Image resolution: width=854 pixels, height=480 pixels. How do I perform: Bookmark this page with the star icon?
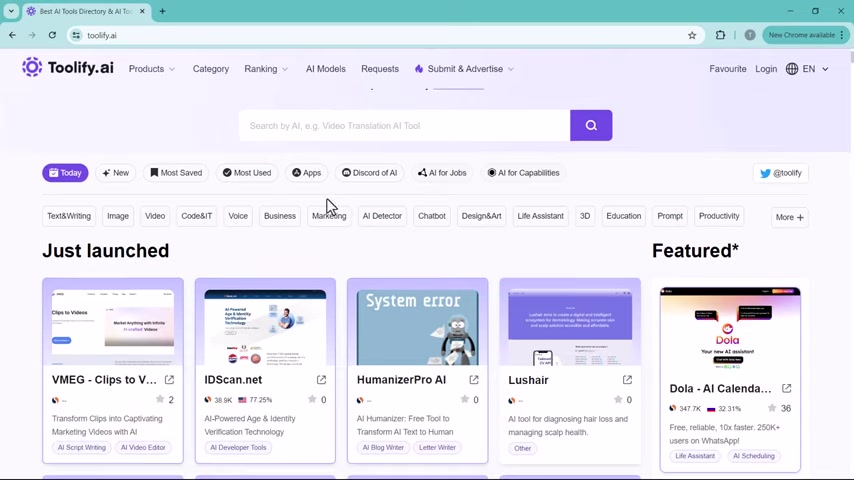(x=692, y=35)
